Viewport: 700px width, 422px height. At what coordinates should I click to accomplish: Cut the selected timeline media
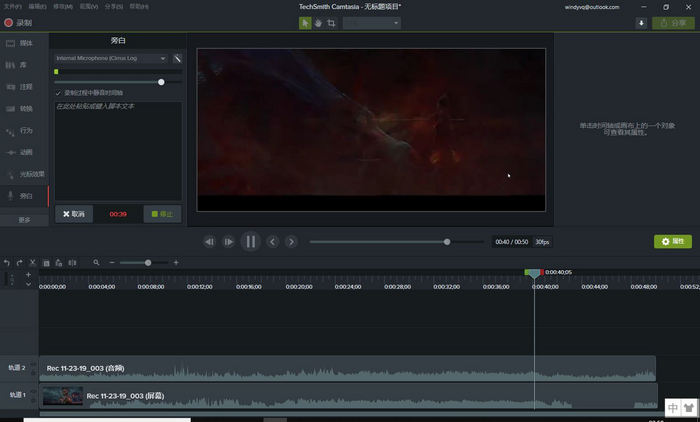pos(32,263)
